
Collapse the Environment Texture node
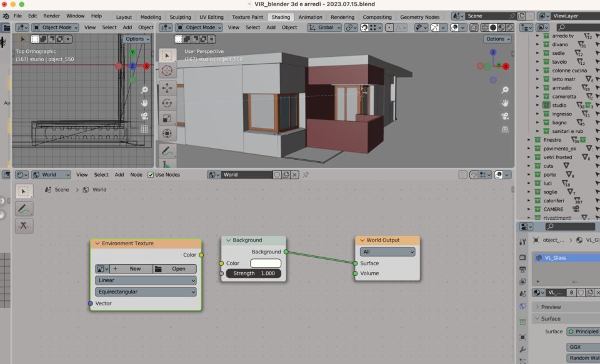(x=96, y=243)
